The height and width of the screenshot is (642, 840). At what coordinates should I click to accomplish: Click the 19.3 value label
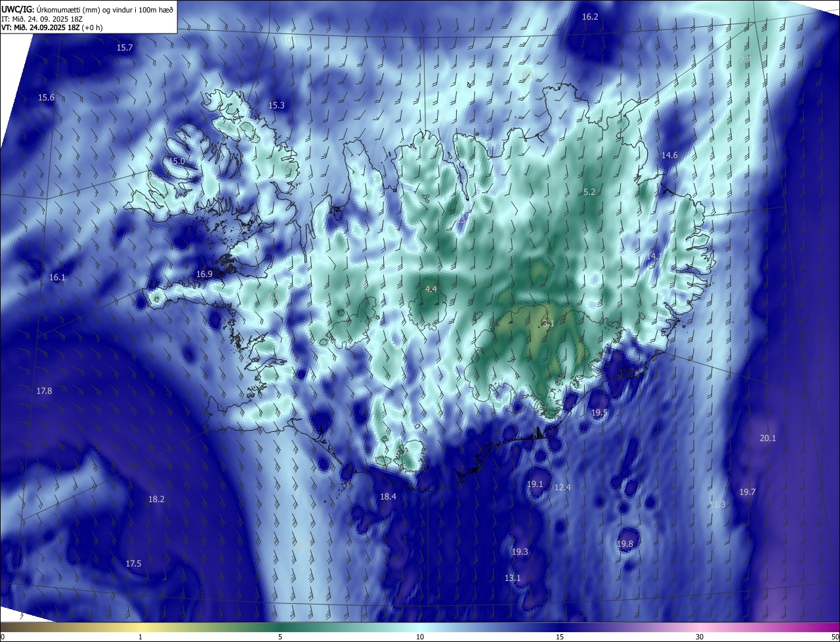(520, 551)
